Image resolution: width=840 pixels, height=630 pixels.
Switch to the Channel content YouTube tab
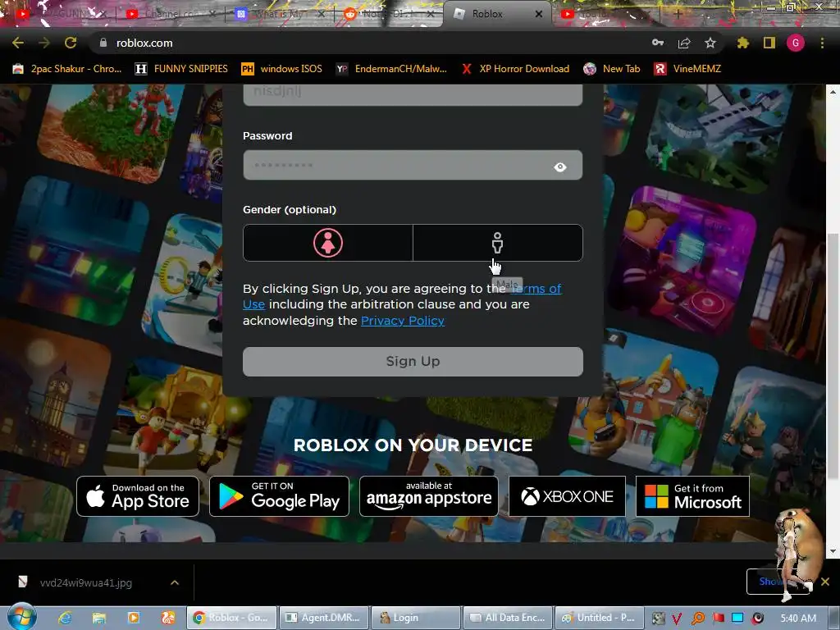[171, 14]
